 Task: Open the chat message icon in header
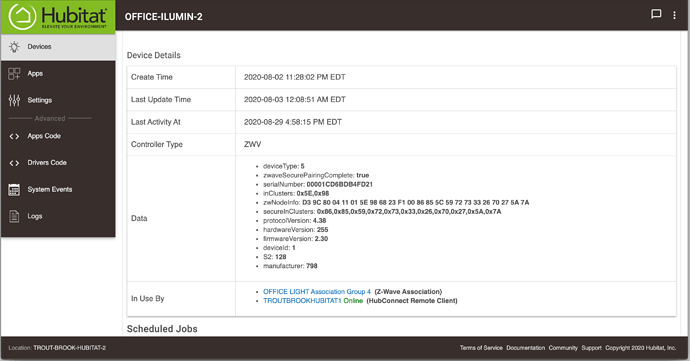656,14
